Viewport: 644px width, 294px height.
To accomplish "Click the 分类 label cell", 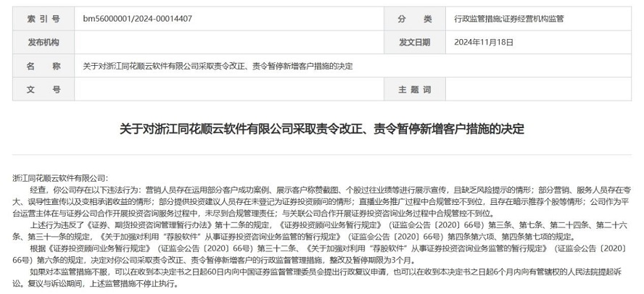I will click(x=415, y=18).
